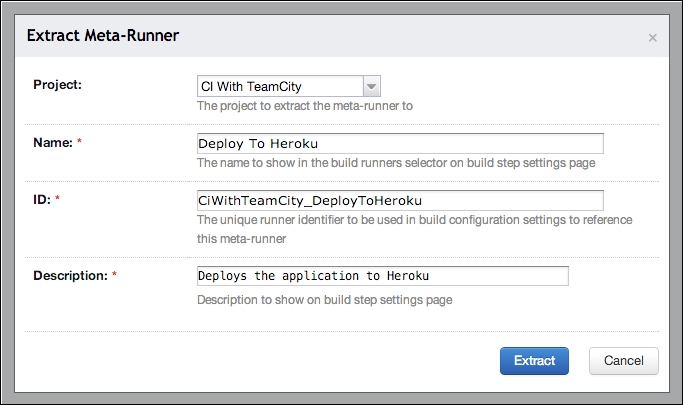Open the Project dropdown arrow
This screenshot has height=405, width=683.
(372, 86)
